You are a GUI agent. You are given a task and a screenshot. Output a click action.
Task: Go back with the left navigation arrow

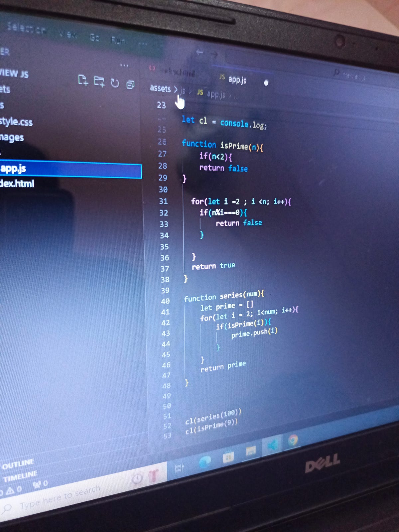pyautogui.click(x=199, y=52)
